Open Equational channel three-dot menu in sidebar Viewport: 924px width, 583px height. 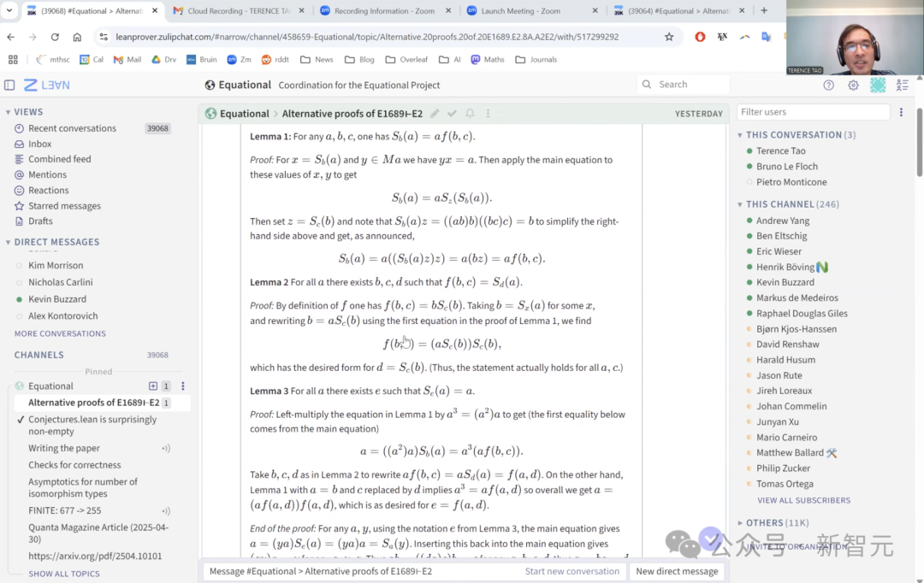coord(183,386)
